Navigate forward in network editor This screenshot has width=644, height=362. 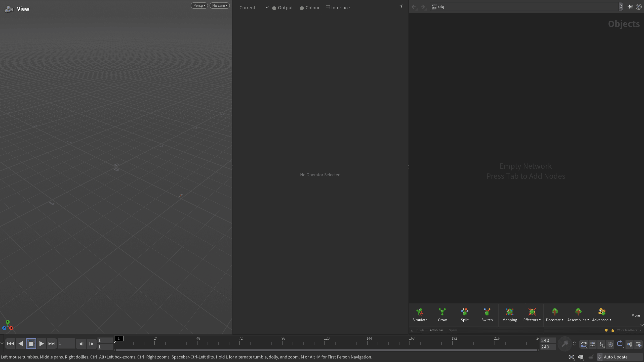click(423, 7)
